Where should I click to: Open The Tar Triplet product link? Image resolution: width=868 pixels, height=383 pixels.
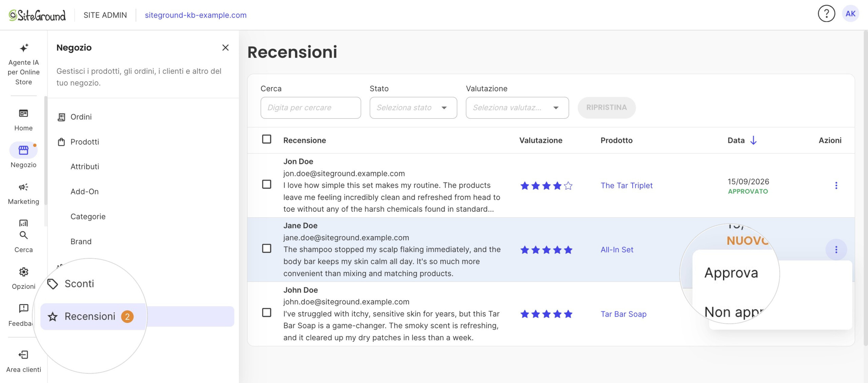point(627,186)
